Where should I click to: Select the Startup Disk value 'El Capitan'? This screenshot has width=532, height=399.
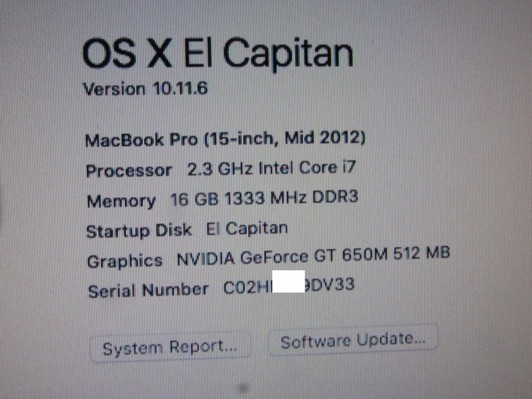247,229
